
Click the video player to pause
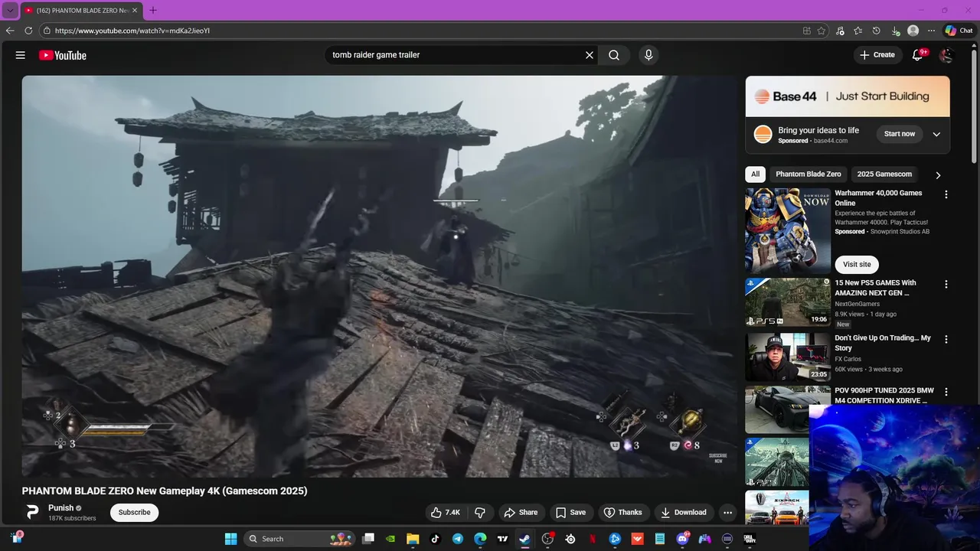click(379, 276)
